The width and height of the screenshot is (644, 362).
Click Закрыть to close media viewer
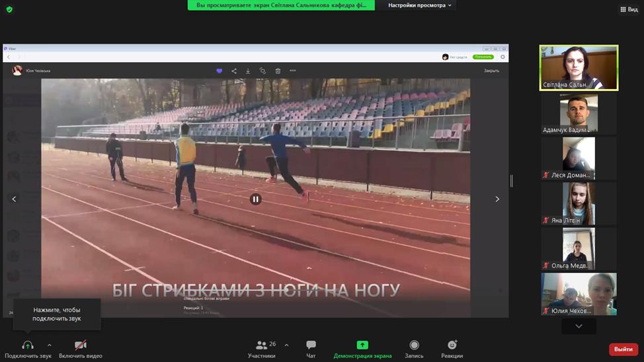click(491, 71)
